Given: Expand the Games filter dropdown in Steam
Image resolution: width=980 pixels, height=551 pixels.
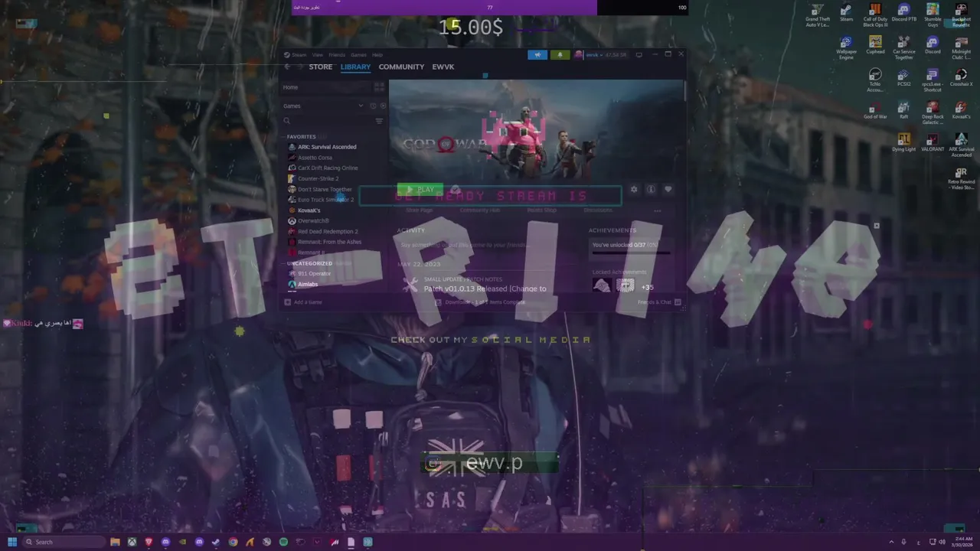Looking at the screenshot, I should point(361,106).
